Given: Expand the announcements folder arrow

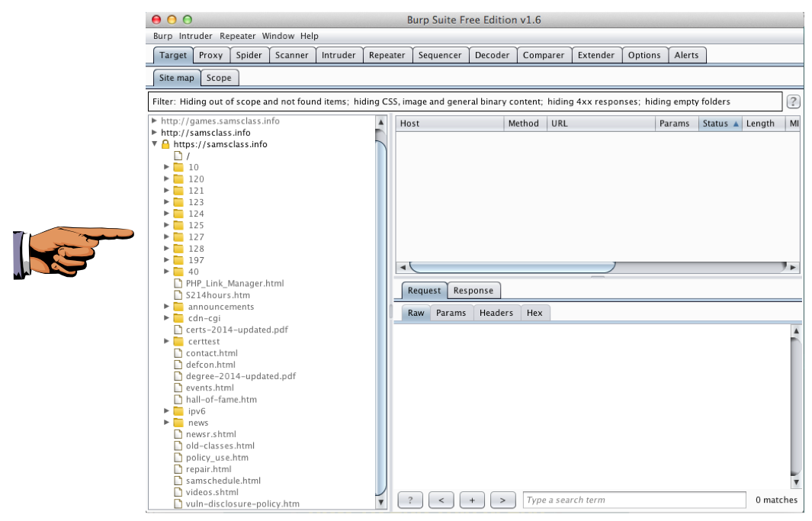Looking at the screenshot, I should point(166,307).
